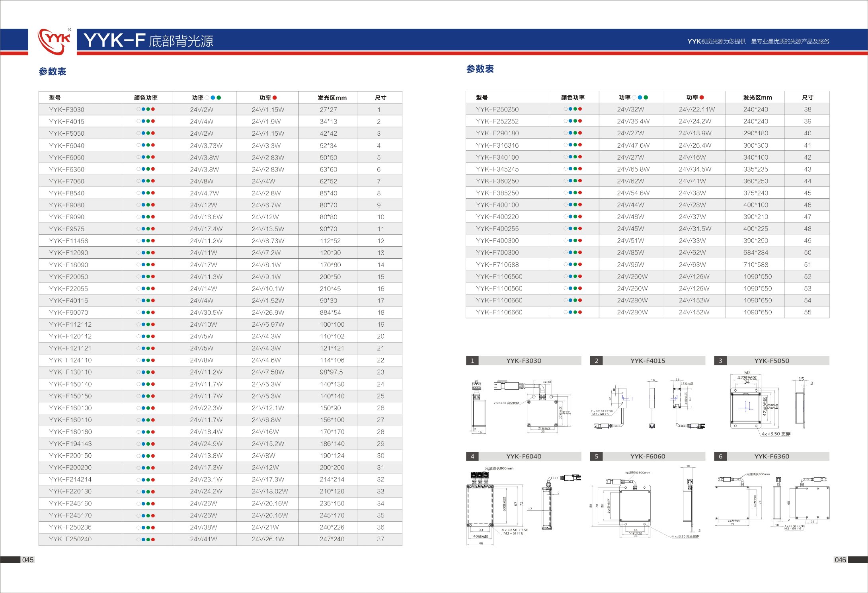Viewport: 868px width, 593px height.
Task: Click the emitting area '710*588'
Action: (x=756, y=265)
